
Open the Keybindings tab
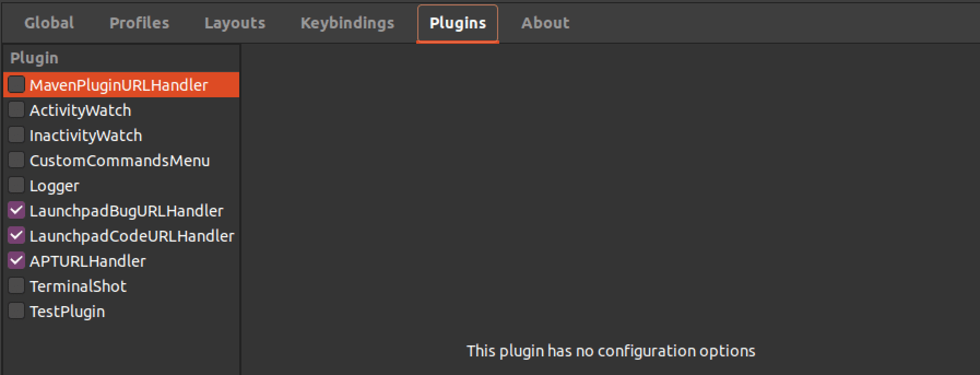pyautogui.click(x=347, y=23)
